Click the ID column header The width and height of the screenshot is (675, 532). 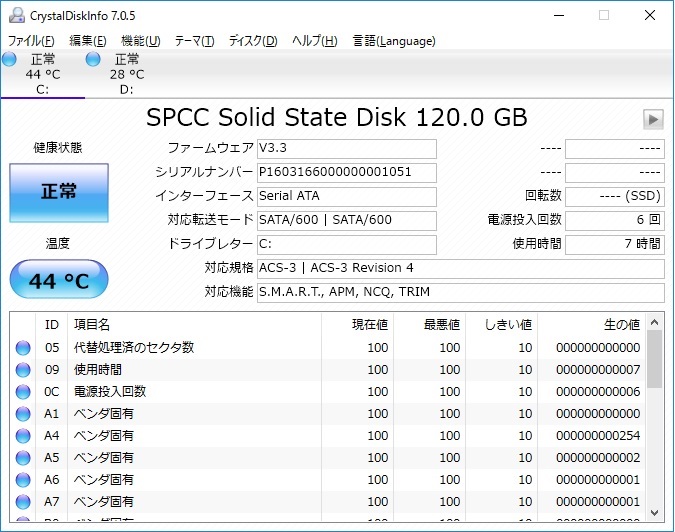point(52,325)
